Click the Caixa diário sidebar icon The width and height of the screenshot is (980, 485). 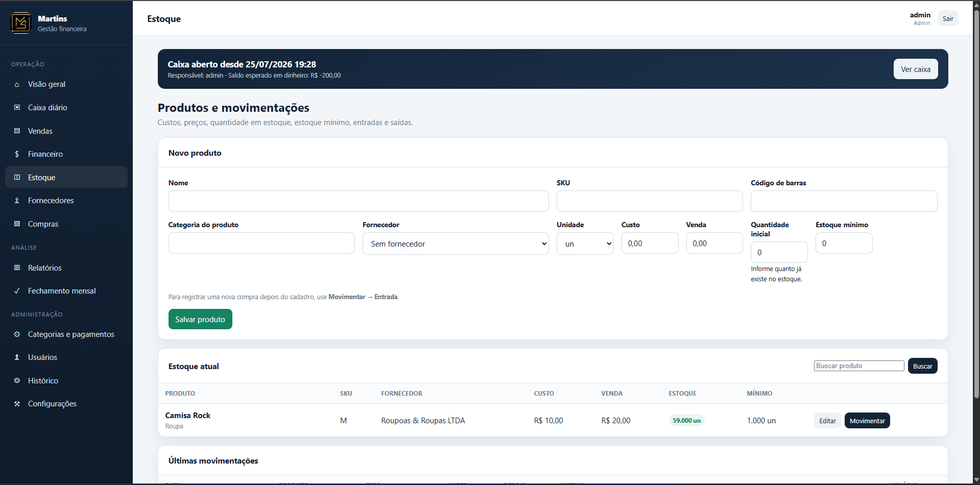click(x=17, y=108)
